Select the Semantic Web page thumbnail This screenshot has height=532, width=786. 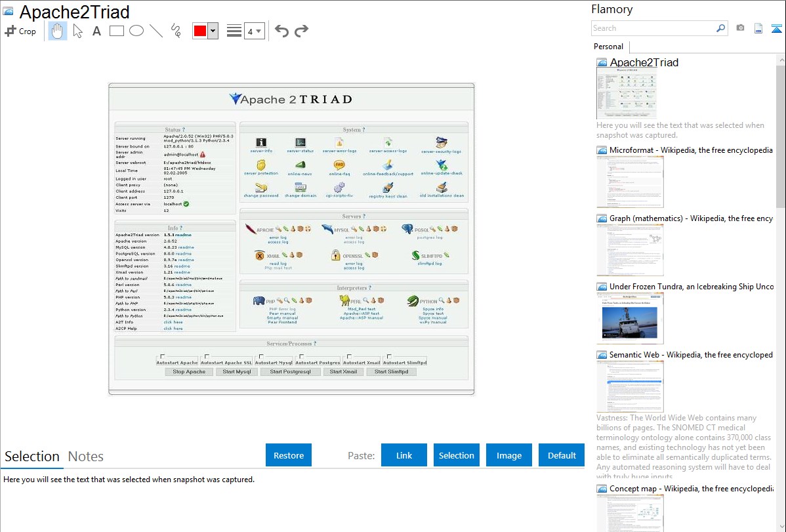[x=630, y=386]
